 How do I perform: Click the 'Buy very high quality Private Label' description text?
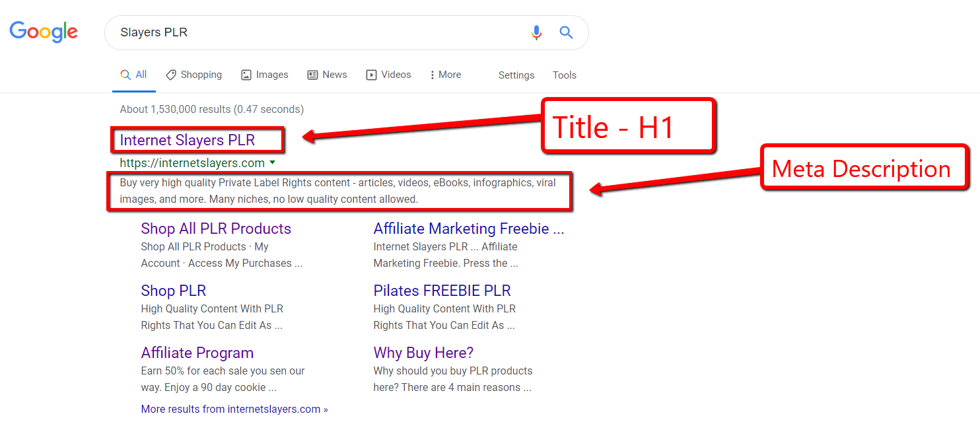[x=338, y=191]
